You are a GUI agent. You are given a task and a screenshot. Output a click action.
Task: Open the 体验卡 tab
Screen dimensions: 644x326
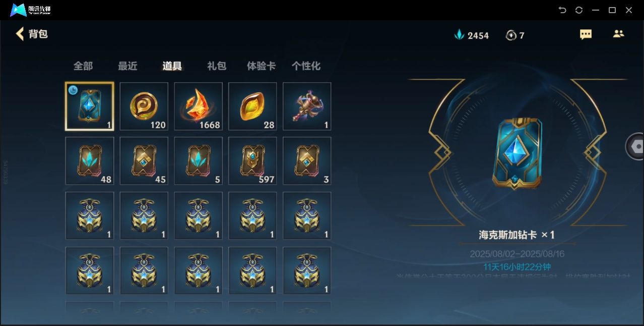coord(261,66)
